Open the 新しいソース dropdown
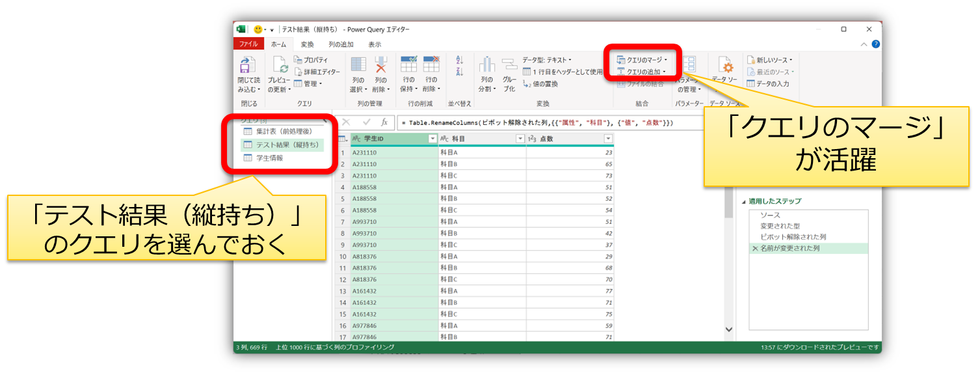This screenshot has width=980, height=375. click(769, 60)
